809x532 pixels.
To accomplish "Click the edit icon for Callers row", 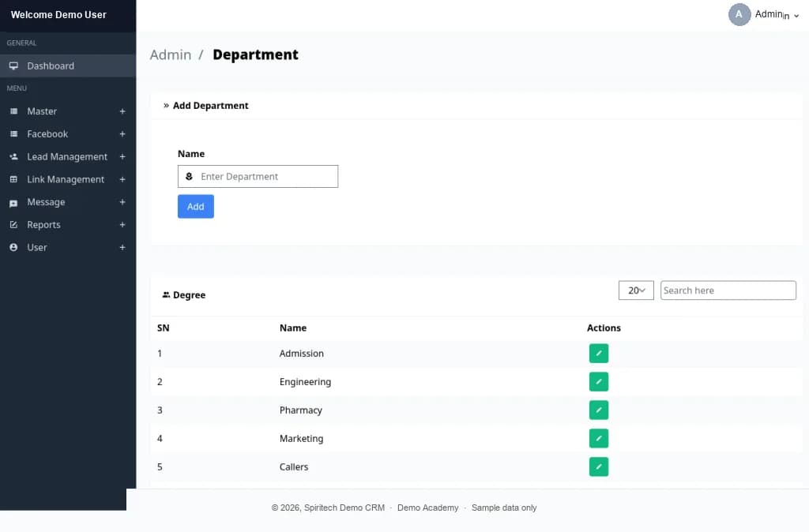I will 599,466.
